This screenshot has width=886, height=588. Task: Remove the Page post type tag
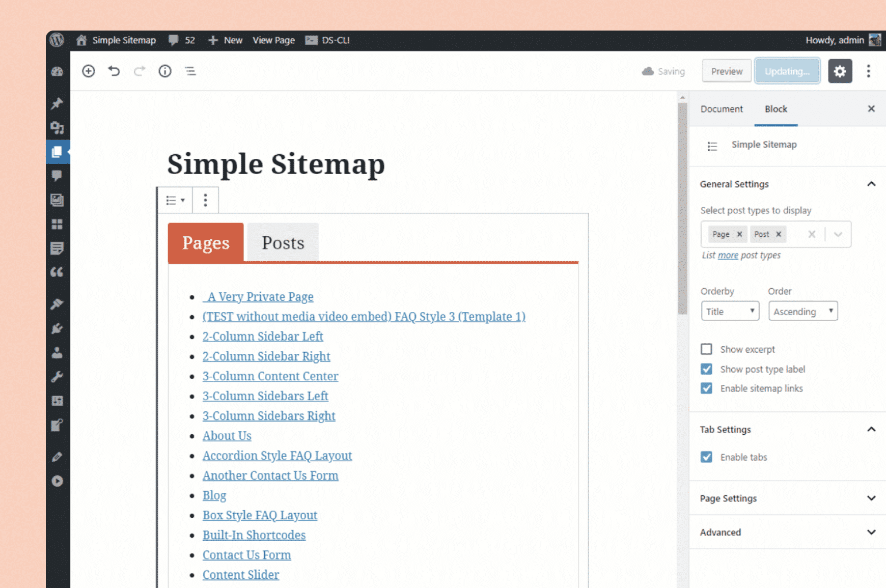739,234
